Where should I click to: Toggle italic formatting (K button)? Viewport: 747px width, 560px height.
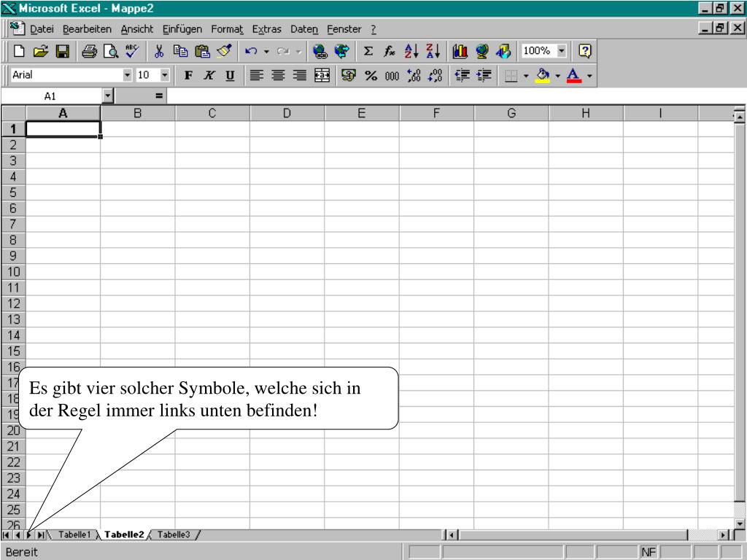(x=209, y=75)
